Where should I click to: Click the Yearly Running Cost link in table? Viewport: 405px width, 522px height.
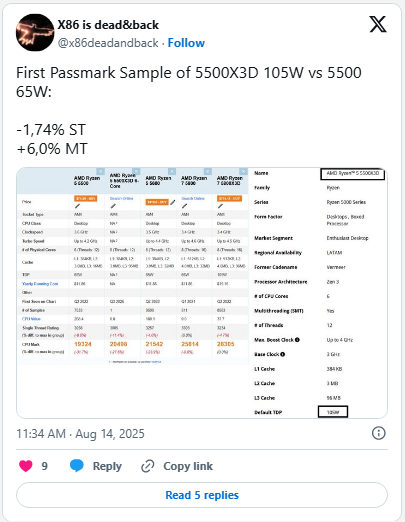(40, 284)
